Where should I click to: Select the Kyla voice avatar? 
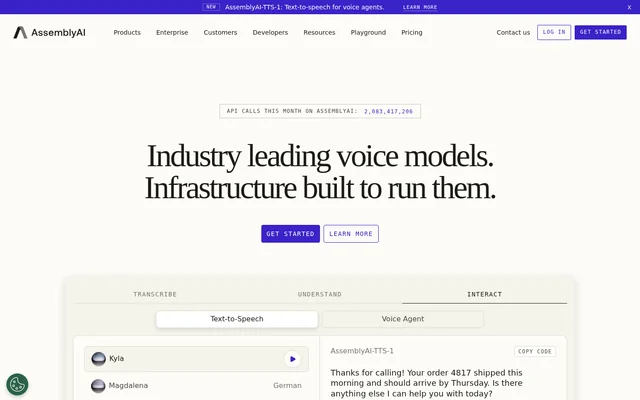(98, 359)
